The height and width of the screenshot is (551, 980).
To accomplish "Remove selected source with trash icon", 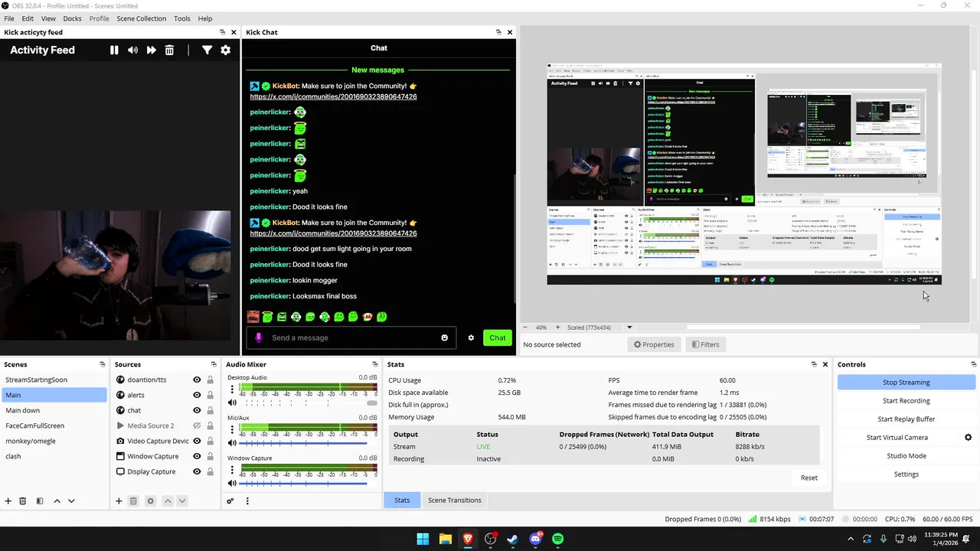I will (133, 501).
